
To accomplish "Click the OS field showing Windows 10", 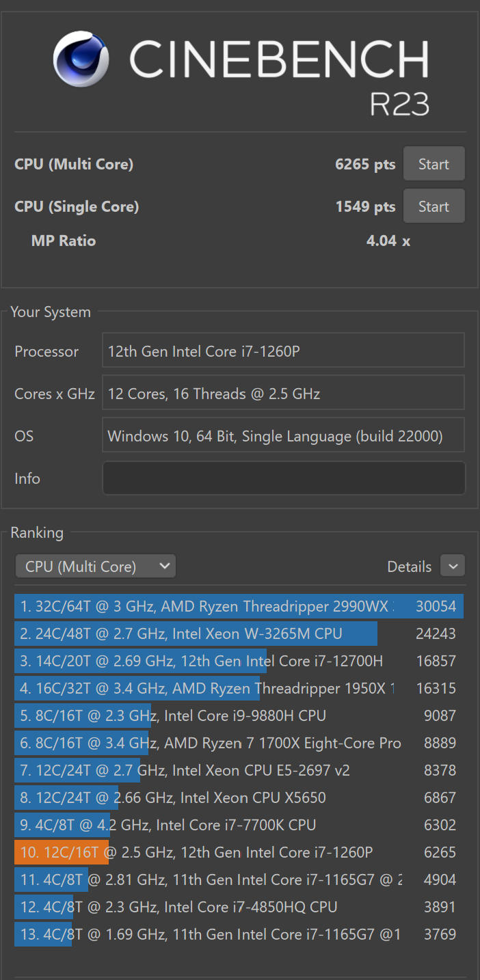I will pyautogui.click(x=283, y=435).
